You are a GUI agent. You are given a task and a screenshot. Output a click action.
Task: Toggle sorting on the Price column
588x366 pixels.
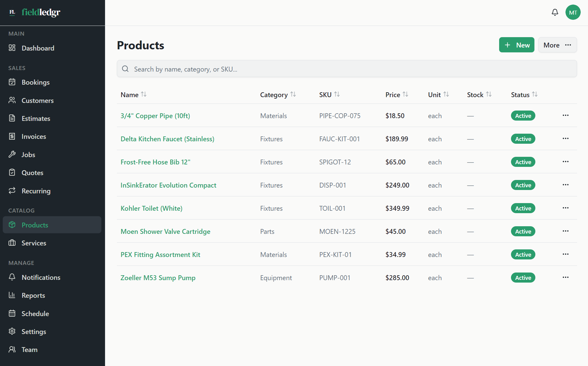(397, 95)
